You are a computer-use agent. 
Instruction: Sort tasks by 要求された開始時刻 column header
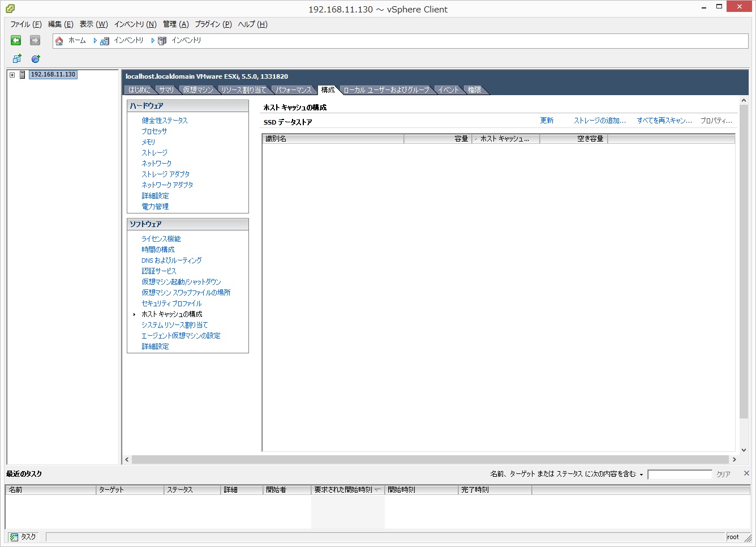point(348,490)
